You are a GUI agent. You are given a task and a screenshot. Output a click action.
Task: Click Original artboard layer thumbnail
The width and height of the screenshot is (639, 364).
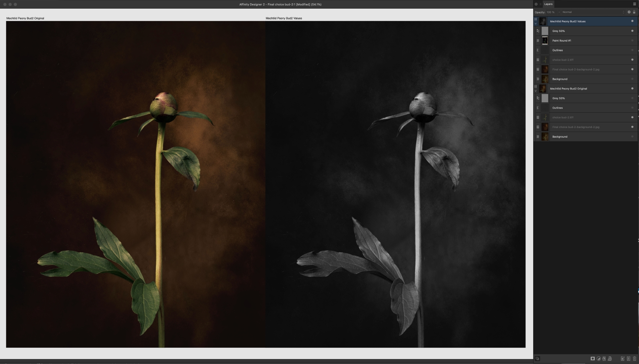click(543, 88)
